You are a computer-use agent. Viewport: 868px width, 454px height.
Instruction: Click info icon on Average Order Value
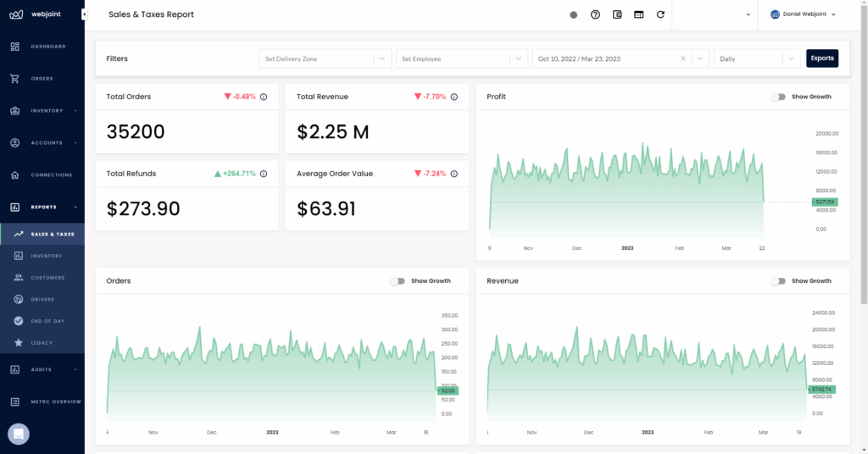tap(454, 174)
